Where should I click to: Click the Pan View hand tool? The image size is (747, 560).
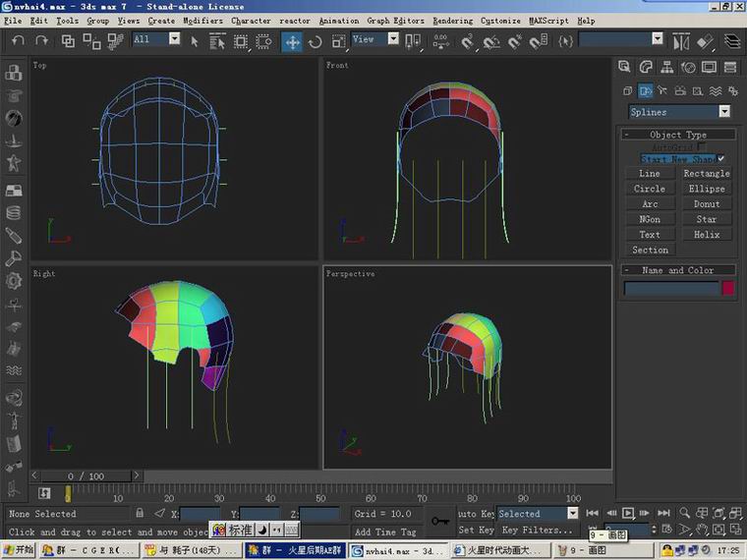(701, 529)
